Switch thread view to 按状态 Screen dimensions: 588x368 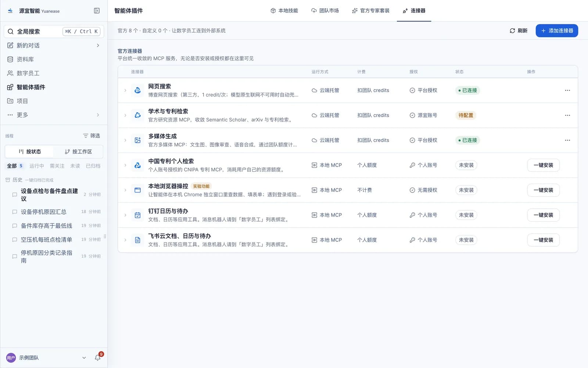pos(29,152)
